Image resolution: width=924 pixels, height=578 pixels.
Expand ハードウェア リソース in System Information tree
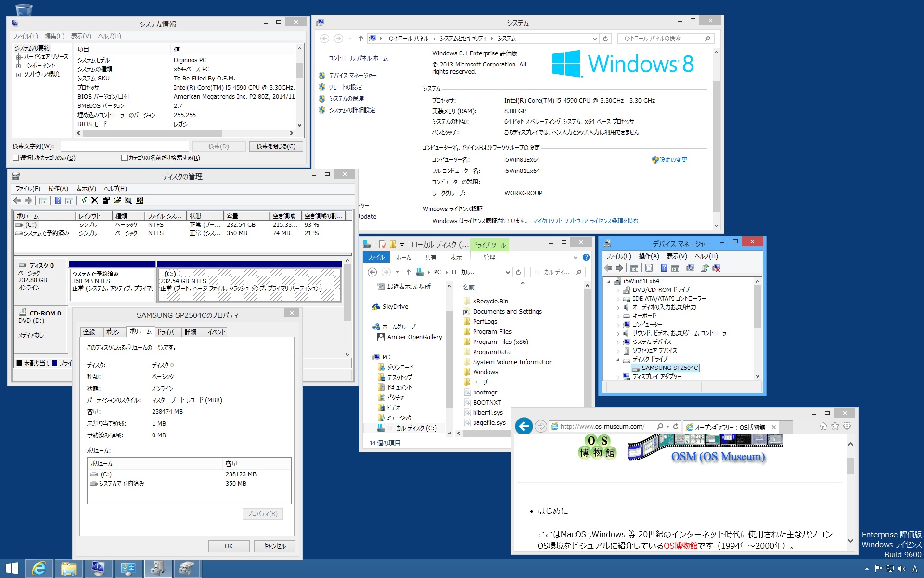(19, 57)
